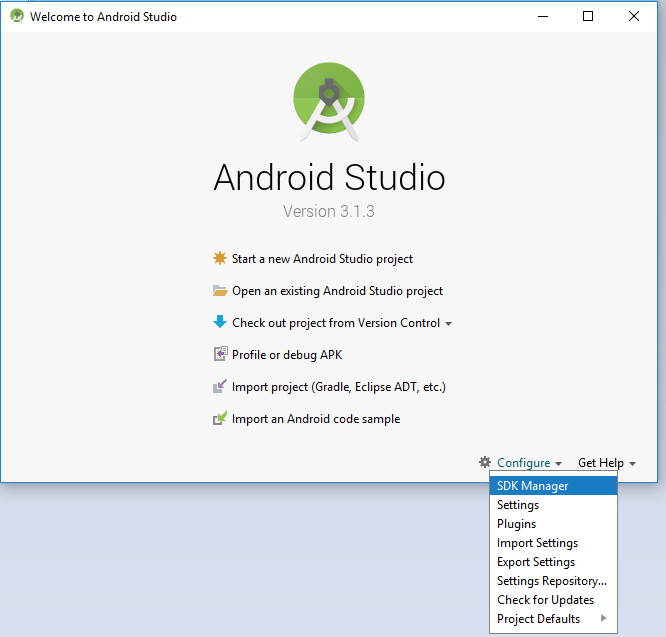Image resolution: width=666 pixels, height=637 pixels.
Task: Check out project from Version Control
Action: 336,323
